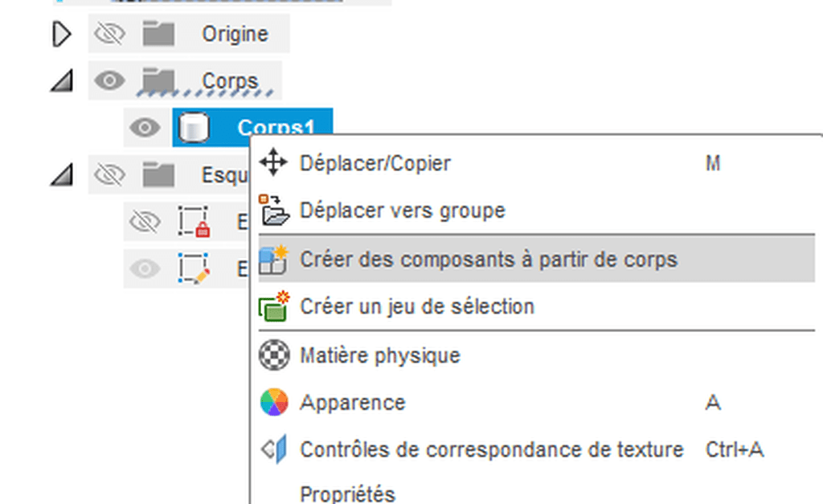Screen dimensions: 823x504
Task: Click the create components from bodies icon
Action: [x=273, y=260]
